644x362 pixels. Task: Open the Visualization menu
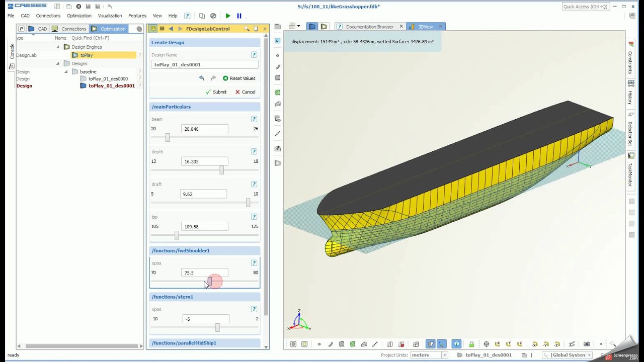tap(110, 16)
